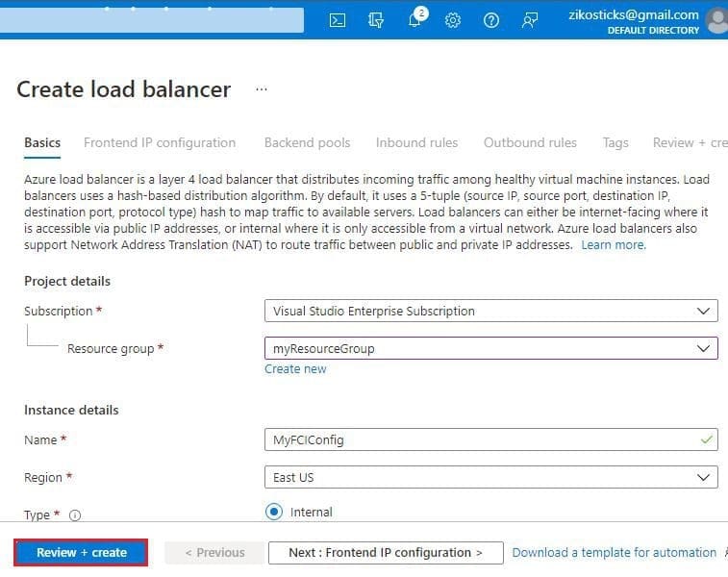This screenshot has height=577, width=728.
Task: Click the account avatar icon
Action: pos(717,21)
